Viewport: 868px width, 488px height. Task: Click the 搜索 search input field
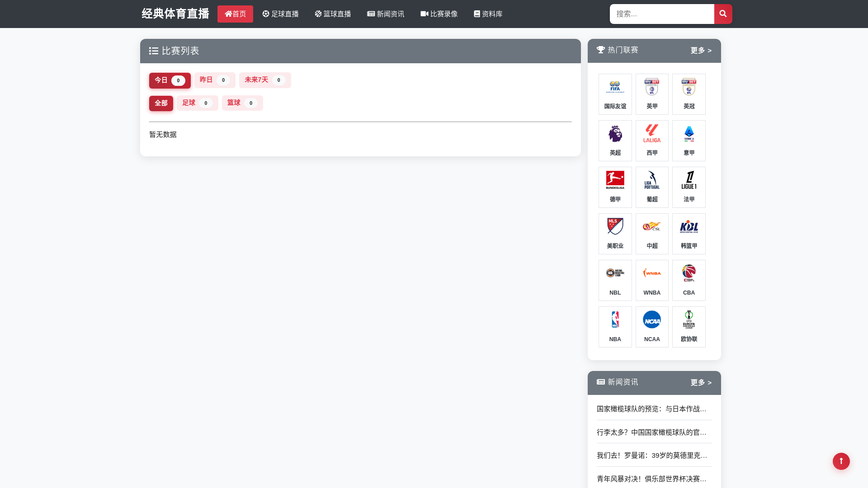pos(662,14)
